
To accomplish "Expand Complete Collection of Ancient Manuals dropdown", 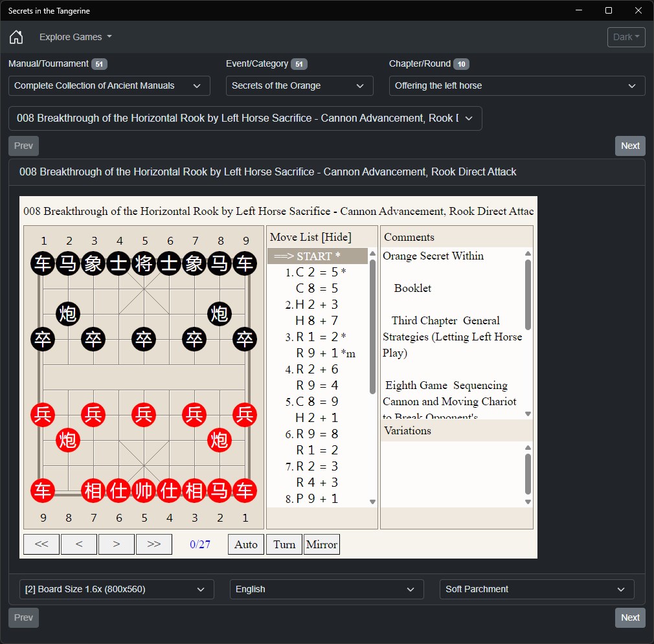I will (109, 86).
